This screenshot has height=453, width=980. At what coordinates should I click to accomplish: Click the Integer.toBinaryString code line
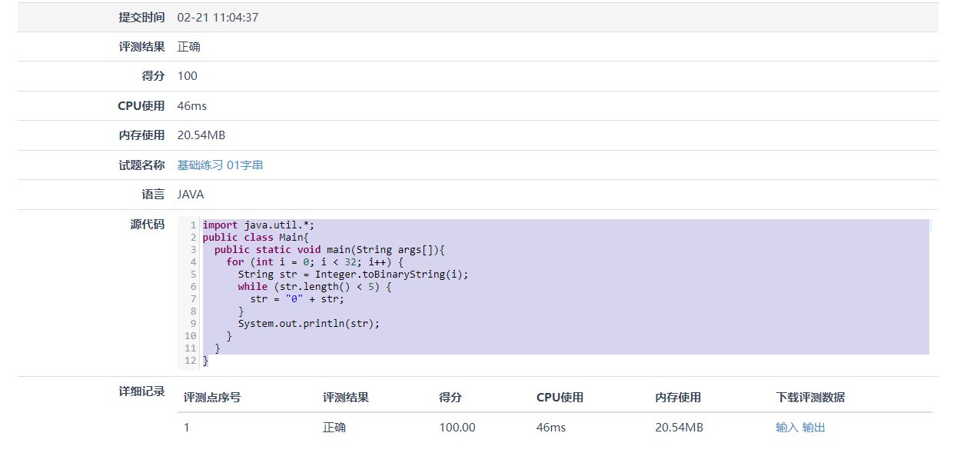(353, 275)
